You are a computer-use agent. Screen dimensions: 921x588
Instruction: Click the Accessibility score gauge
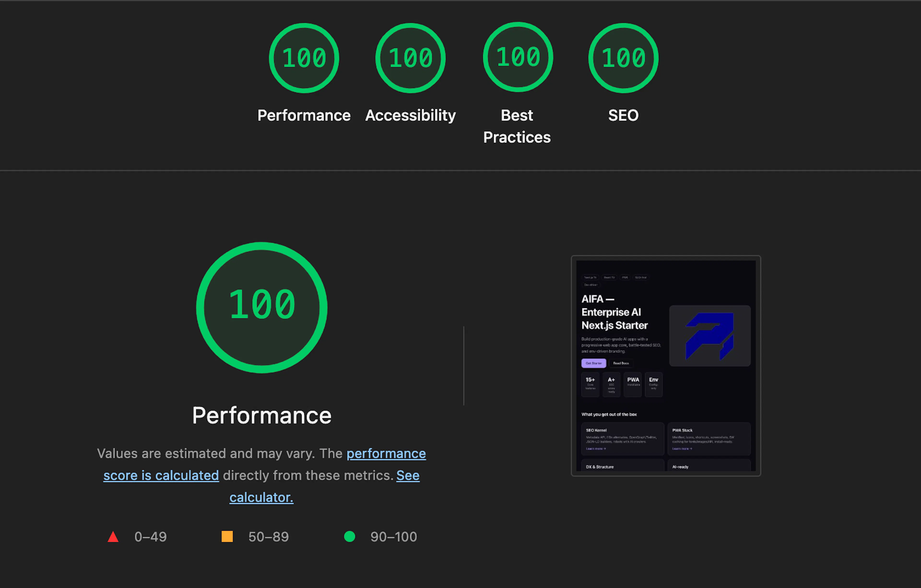[410, 58]
